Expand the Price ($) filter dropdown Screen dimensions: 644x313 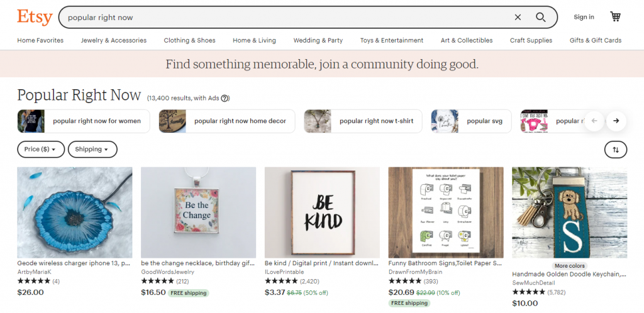coord(40,150)
